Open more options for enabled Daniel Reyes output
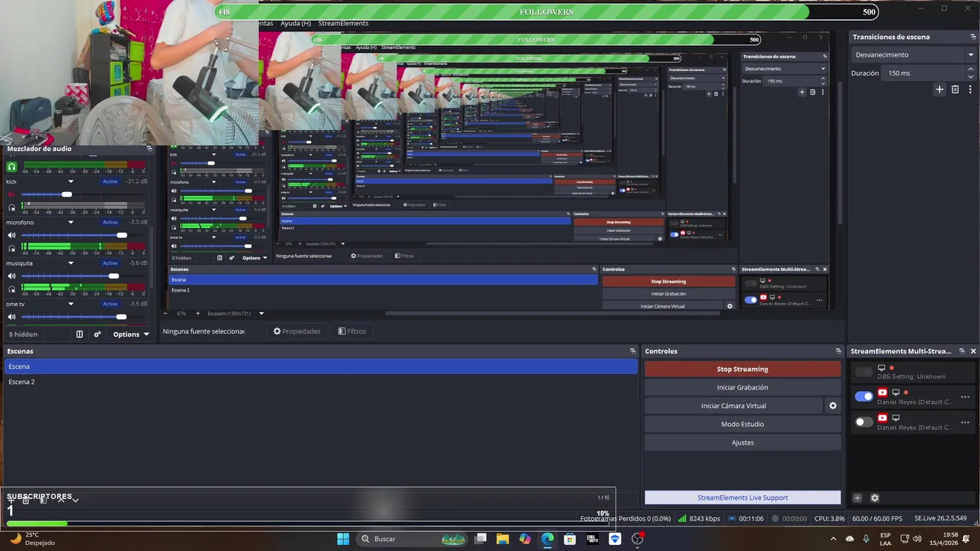Screen dimensions: 980x551 965,396
